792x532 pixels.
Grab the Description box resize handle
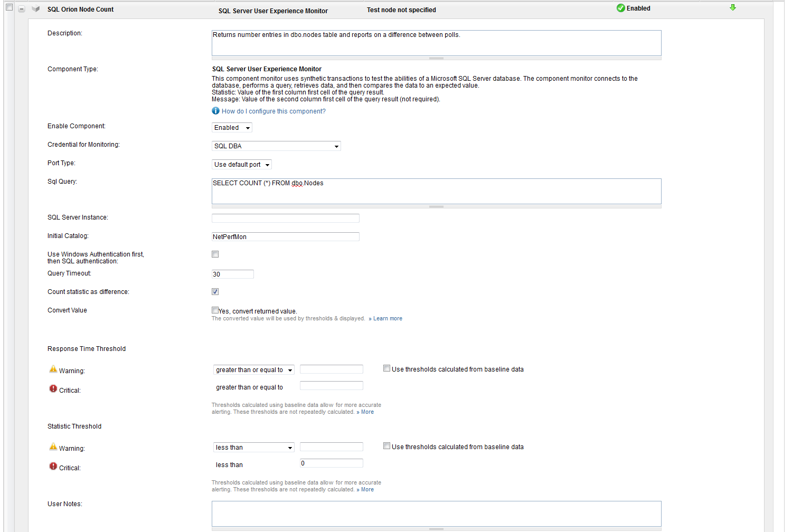pos(436,58)
